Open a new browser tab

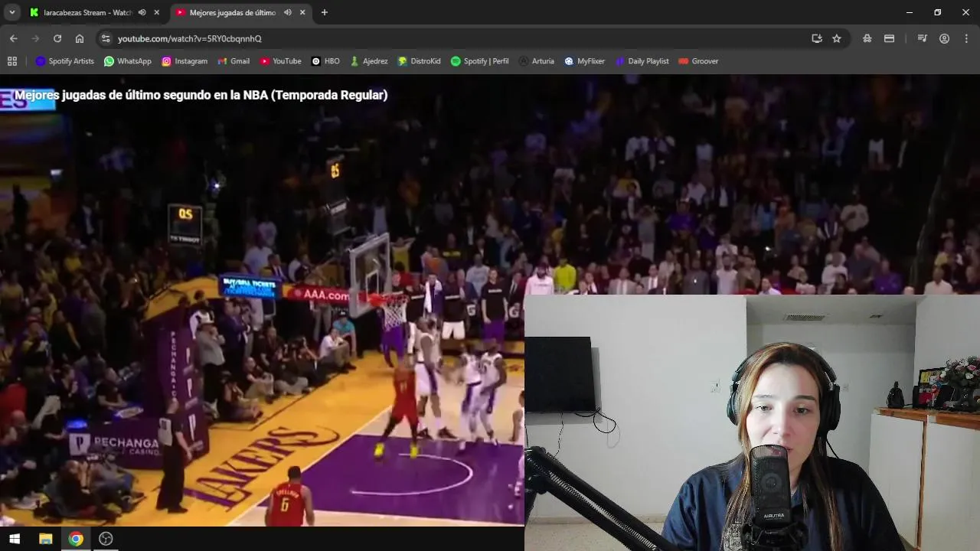325,12
